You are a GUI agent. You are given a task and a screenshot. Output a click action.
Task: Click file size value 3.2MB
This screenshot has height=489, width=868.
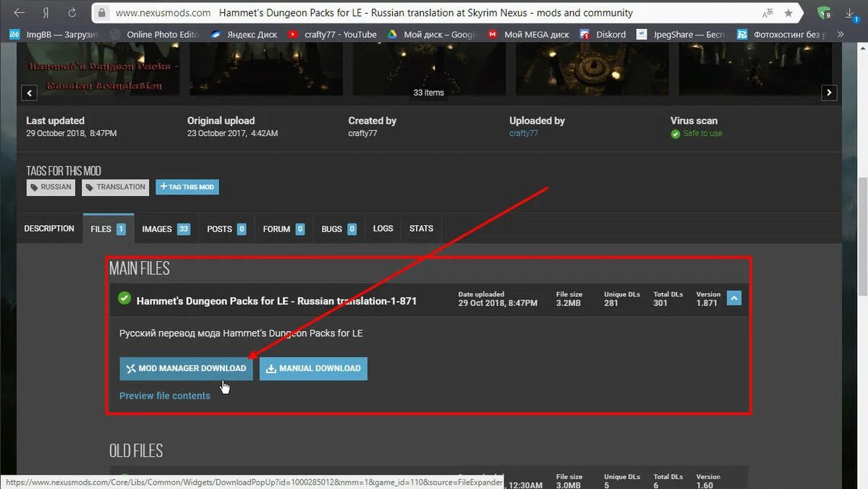point(568,303)
